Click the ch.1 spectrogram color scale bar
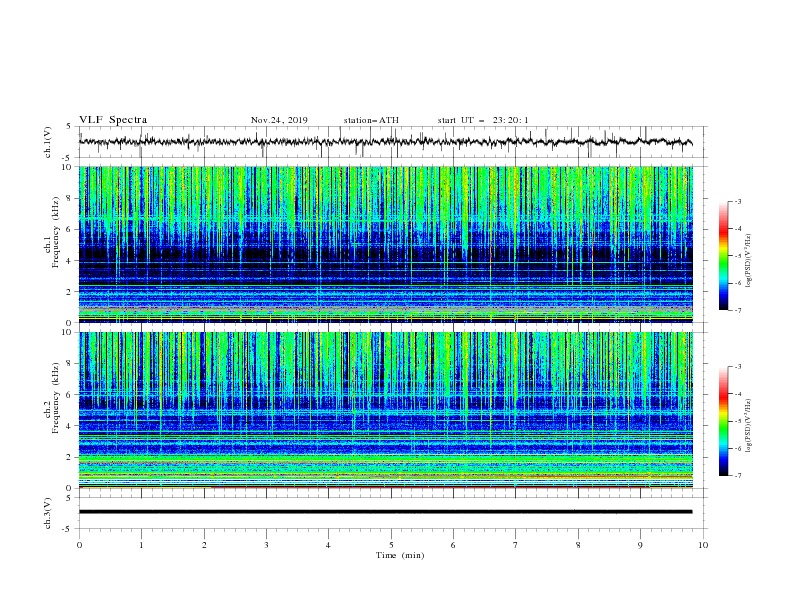Screen dimensions: 792x612 724,256
